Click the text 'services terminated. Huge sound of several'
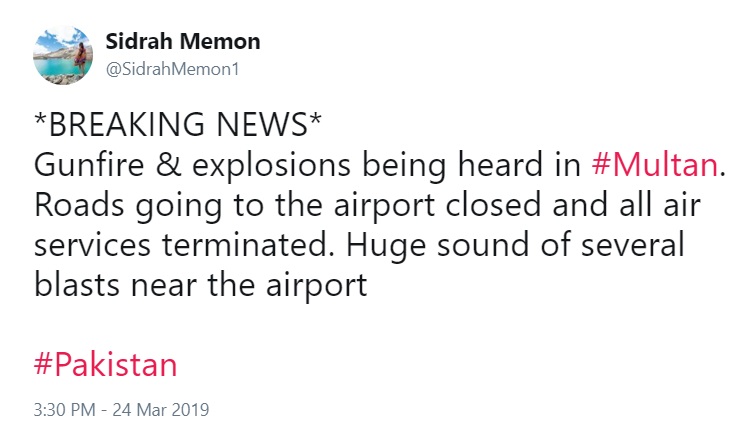The image size is (732, 433). tap(359, 245)
